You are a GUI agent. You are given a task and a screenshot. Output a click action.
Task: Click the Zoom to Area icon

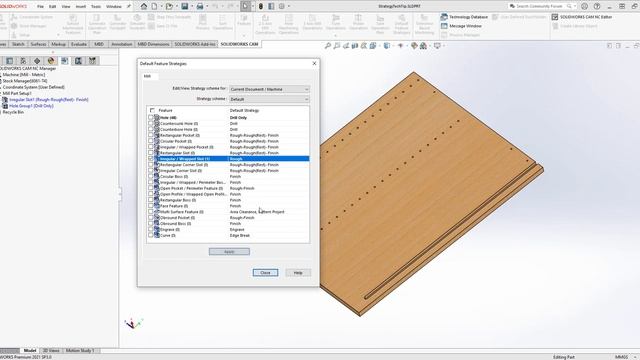[336, 46]
